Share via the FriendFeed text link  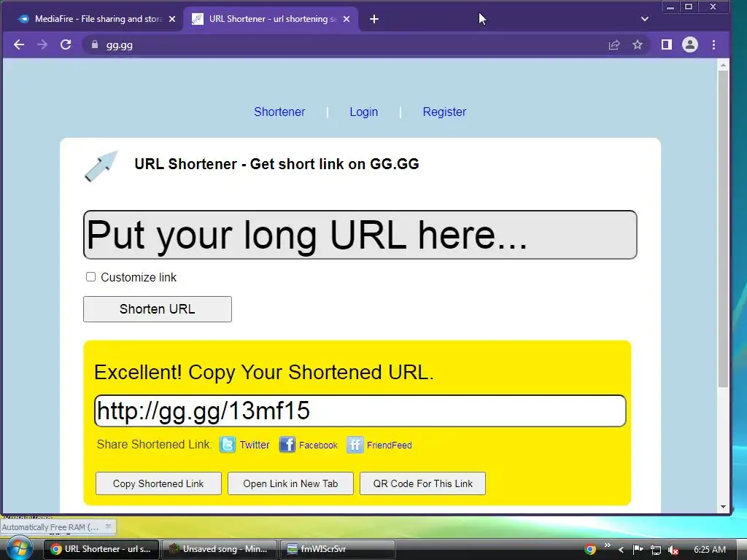390,446
